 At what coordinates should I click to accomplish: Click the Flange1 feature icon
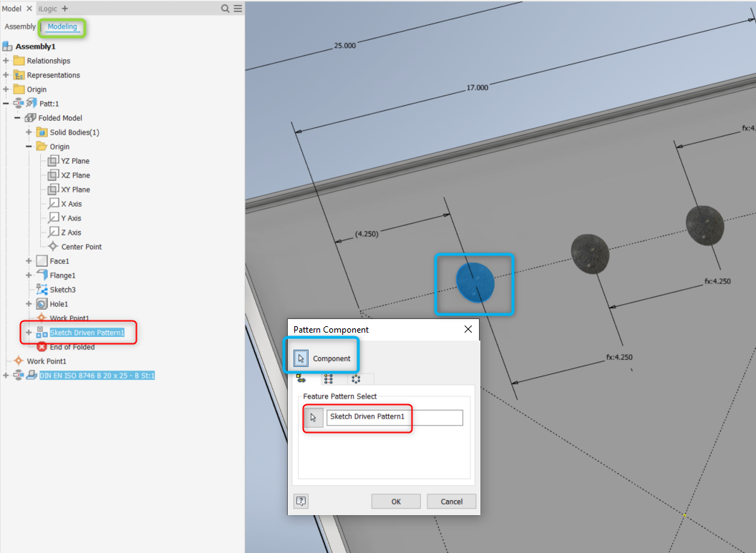[42, 275]
